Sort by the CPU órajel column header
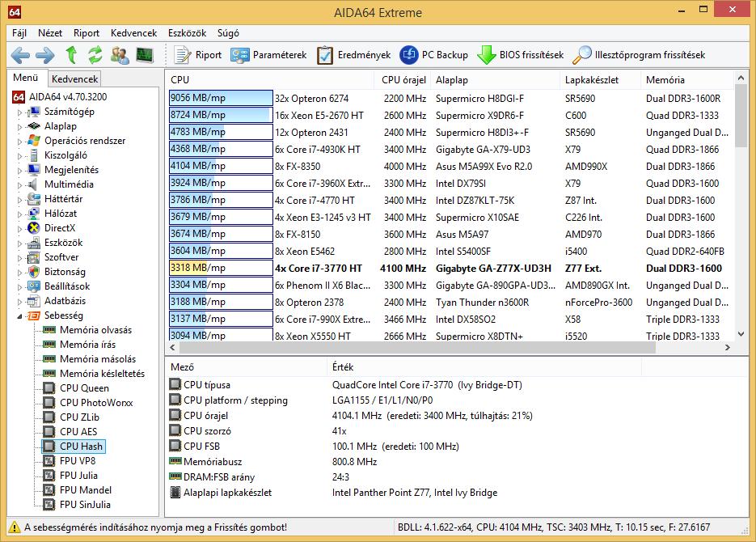Viewport: 756px width, 542px height. (403, 79)
